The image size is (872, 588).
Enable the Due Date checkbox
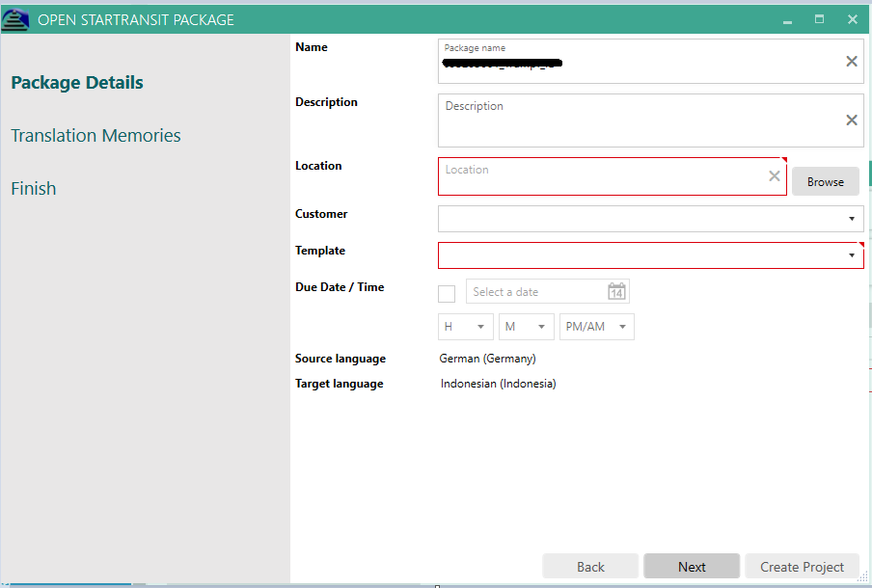click(x=447, y=293)
